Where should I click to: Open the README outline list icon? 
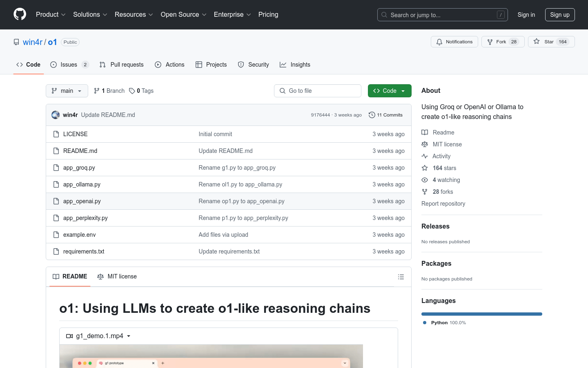pyautogui.click(x=401, y=277)
